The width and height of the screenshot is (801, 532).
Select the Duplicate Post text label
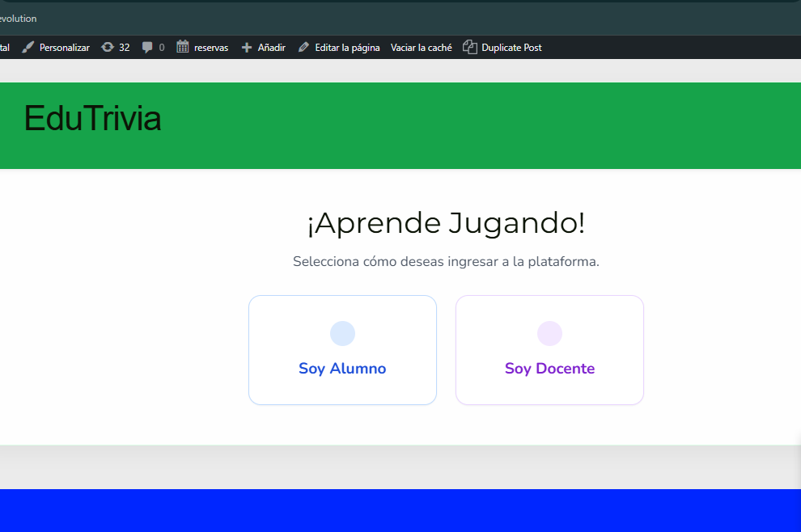point(511,48)
